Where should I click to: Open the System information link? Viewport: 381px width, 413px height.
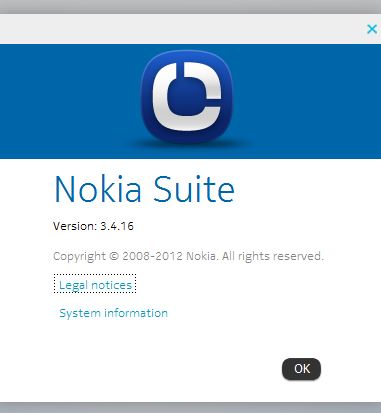(x=113, y=313)
